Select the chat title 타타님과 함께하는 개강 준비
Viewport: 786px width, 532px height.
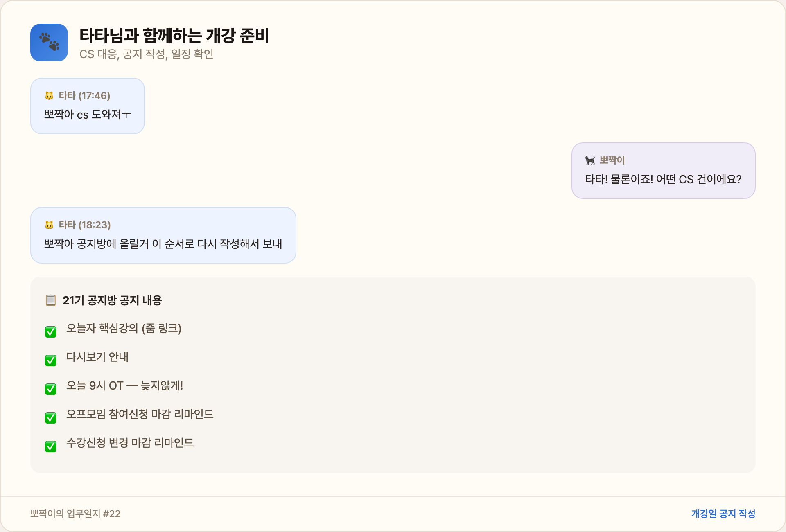tap(174, 36)
